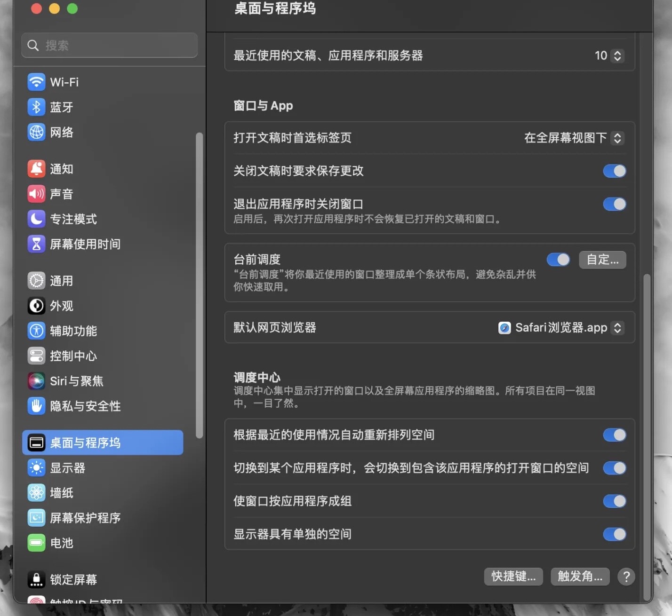Disable the 台前调度 (Stage Manager) toggle

tap(558, 260)
